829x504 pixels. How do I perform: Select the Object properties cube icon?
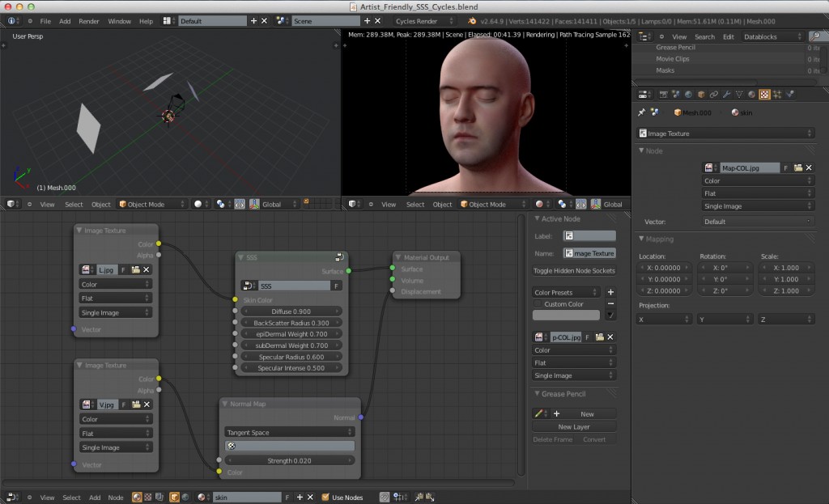[701, 94]
